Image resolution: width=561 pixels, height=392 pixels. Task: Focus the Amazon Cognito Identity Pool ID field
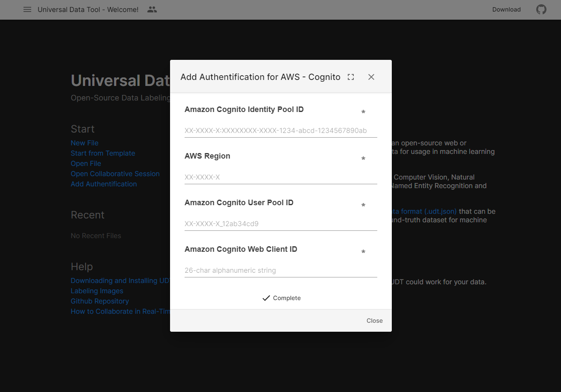[281, 130]
